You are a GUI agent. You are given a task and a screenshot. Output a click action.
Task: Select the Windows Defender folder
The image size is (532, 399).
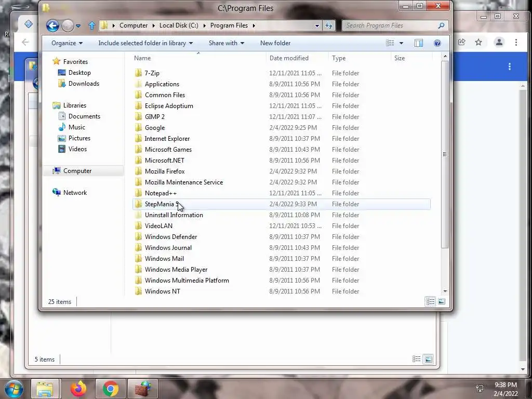[x=170, y=237]
